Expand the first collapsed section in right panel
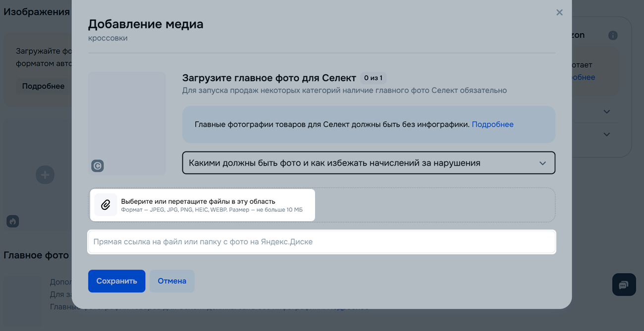Viewport: 644px width, 331px height. [606, 112]
